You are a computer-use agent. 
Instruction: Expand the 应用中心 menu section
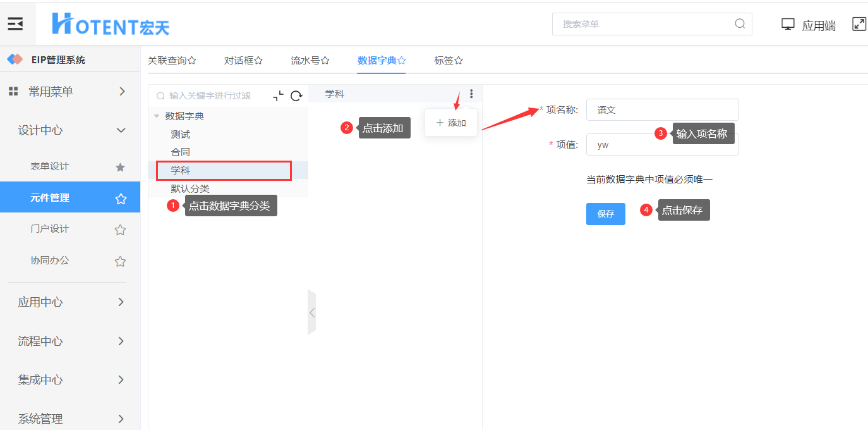[121, 302]
